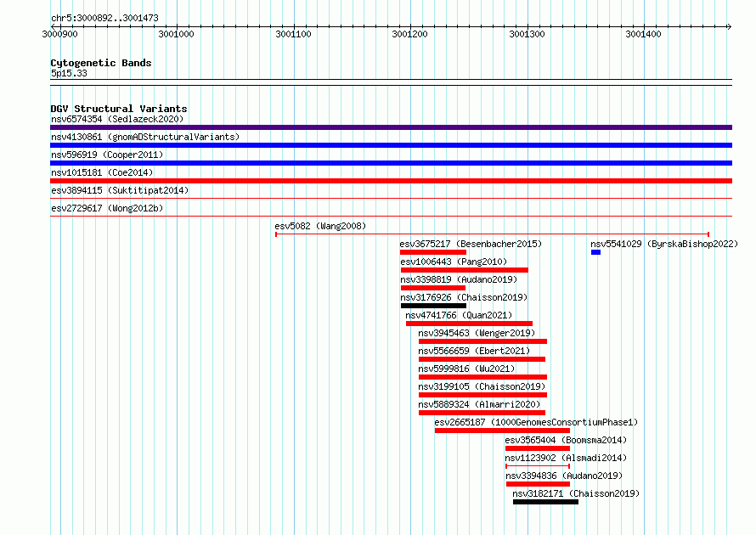This screenshot has width=756, height=535.
Task: Open nsv5889324 (Almarri2020) label
Action: click(479, 404)
